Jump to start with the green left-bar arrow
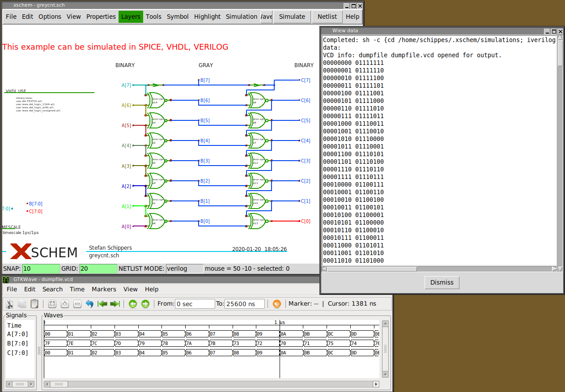The width and height of the screenshot is (565, 392). tap(102, 304)
